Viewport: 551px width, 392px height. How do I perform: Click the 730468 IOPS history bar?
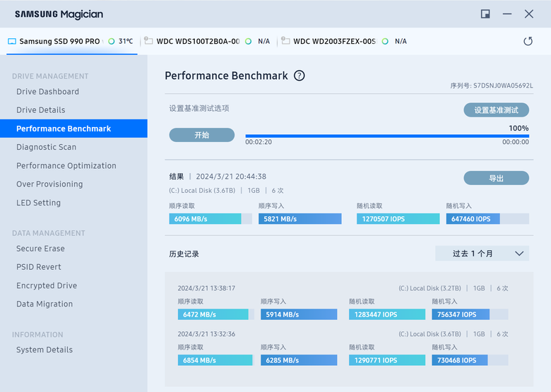pos(470,360)
